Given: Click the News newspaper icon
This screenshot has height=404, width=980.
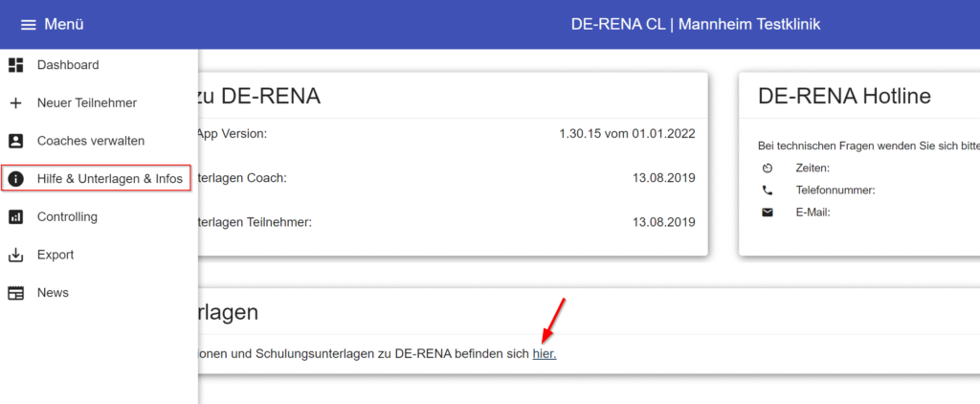Looking at the screenshot, I should coord(15,293).
